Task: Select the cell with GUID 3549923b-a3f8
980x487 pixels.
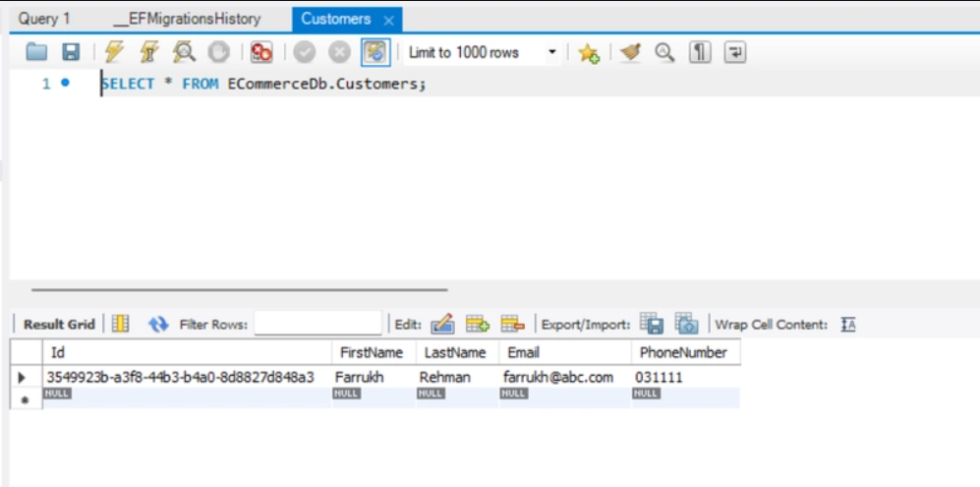Action: click(187, 378)
